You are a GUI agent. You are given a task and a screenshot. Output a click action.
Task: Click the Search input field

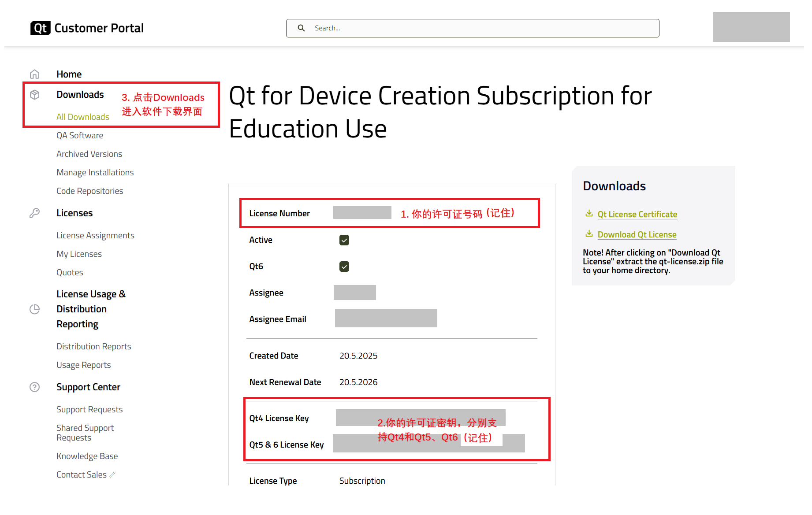pos(473,28)
